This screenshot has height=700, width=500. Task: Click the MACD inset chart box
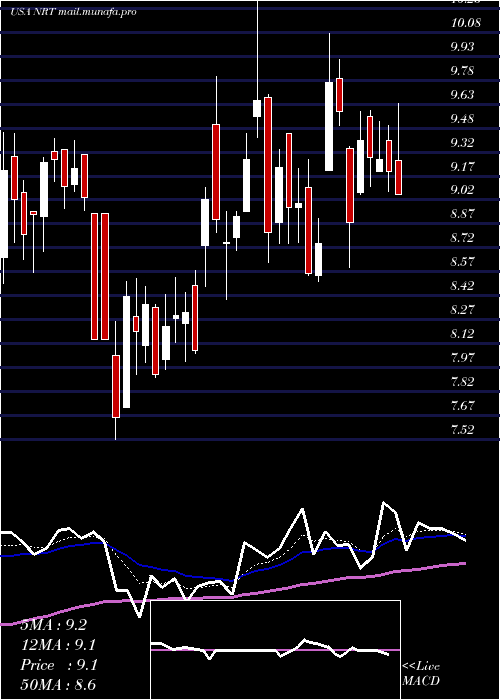(x=275, y=650)
